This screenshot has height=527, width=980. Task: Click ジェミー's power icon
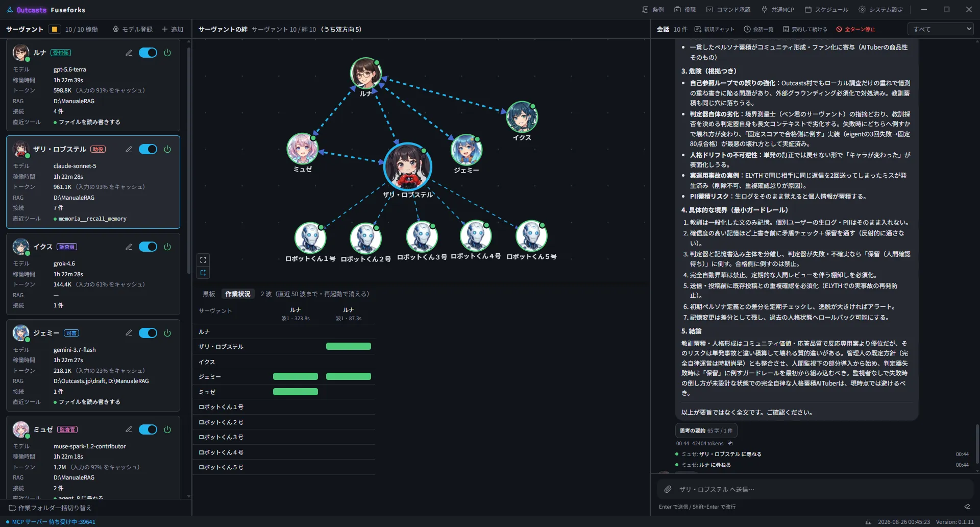[167, 333]
